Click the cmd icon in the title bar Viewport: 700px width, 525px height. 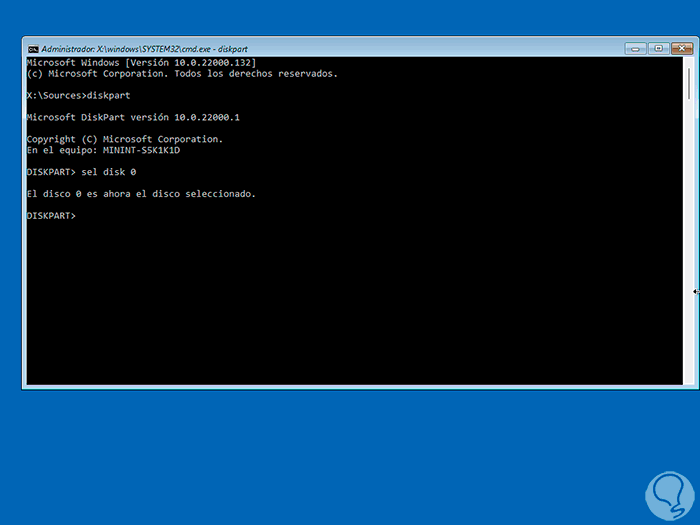point(33,49)
